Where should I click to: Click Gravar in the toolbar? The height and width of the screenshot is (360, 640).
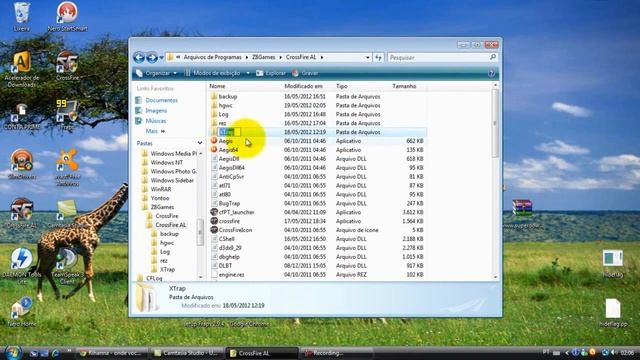coord(305,73)
